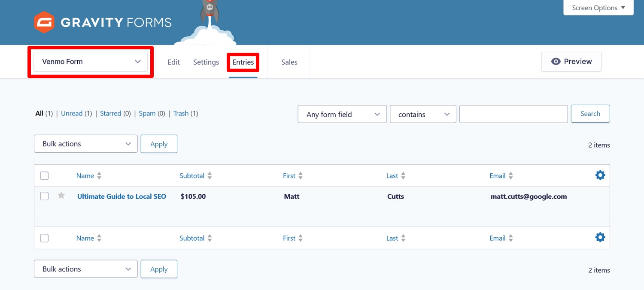Sort by the Name column header
Image resolution: width=644 pixels, height=290 pixels.
pyautogui.click(x=85, y=175)
